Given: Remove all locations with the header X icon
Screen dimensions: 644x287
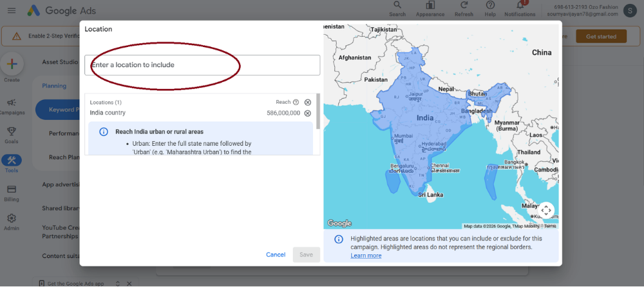Looking at the screenshot, I should pos(308,103).
